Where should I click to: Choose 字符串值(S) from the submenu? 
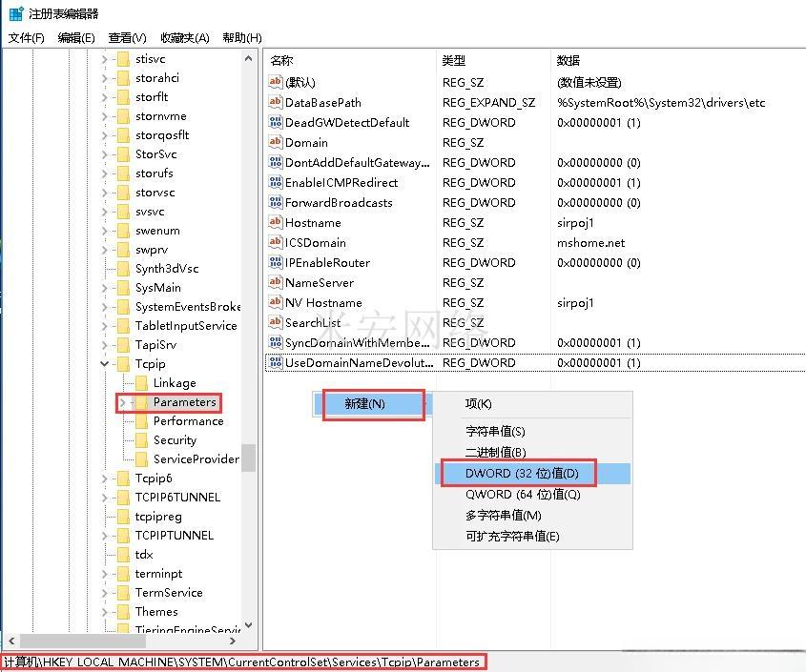pyautogui.click(x=532, y=431)
